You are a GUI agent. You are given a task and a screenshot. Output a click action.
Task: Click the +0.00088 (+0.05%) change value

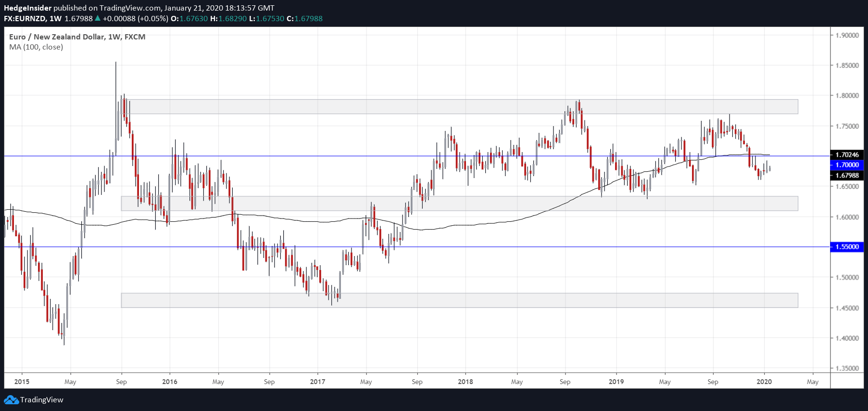[136, 18]
